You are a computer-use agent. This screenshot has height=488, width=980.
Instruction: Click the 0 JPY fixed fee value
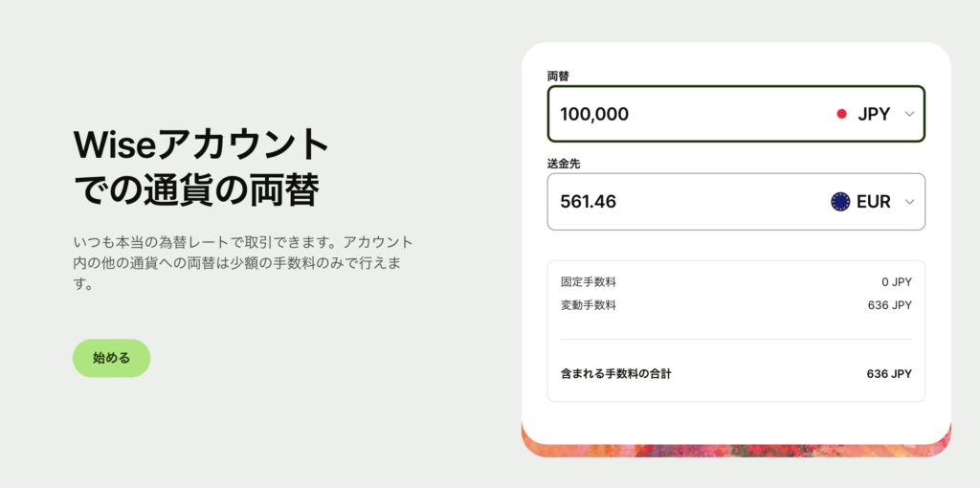tap(897, 282)
